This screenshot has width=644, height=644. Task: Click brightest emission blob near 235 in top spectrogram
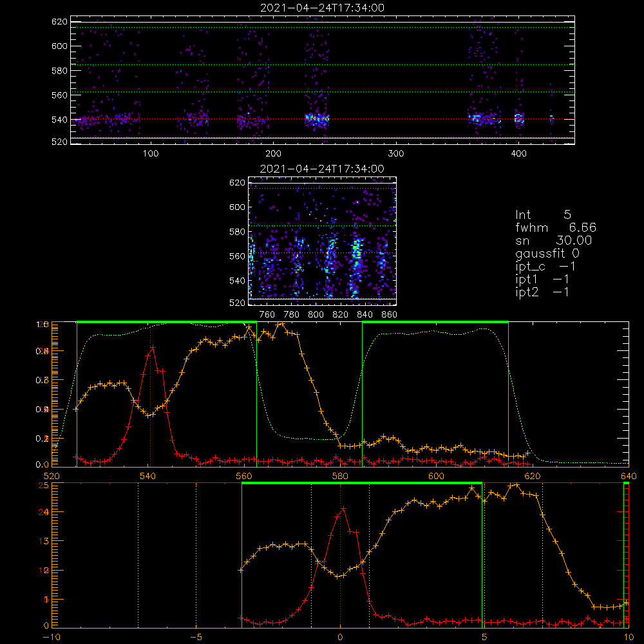pos(317,120)
